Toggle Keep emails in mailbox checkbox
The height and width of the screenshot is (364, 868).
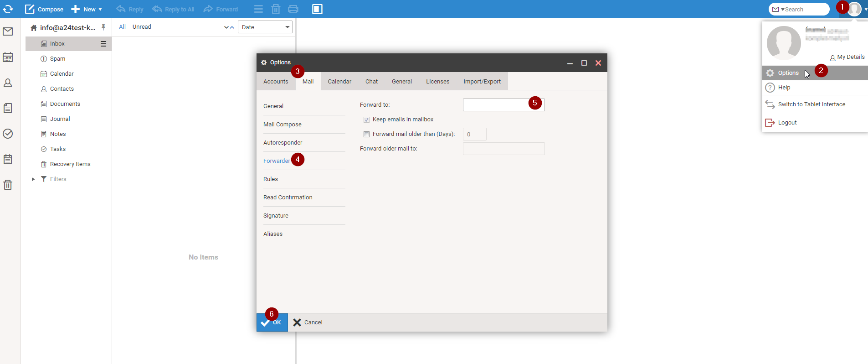point(366,120)
